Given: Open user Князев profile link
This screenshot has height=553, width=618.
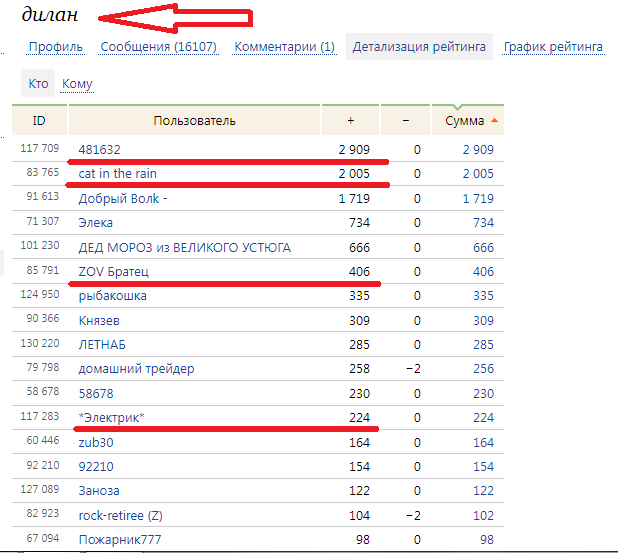Looking at the screenshot, I should click(99, 320).
